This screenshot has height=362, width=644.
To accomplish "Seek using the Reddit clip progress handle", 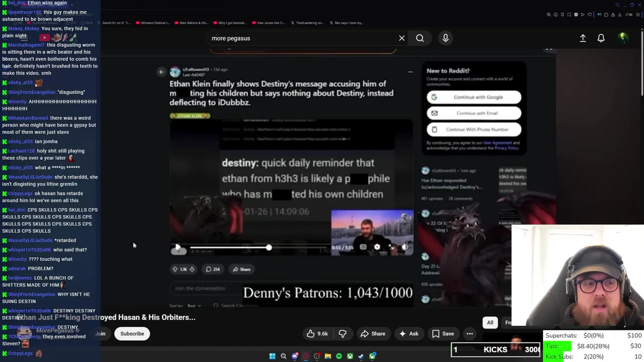I will [x=269, y=247].
